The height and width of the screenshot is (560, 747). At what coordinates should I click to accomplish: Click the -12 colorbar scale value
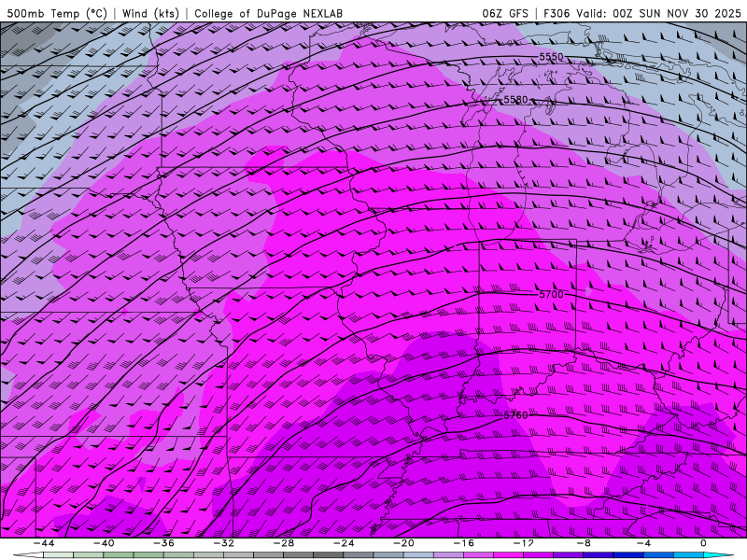pos(524,543)
